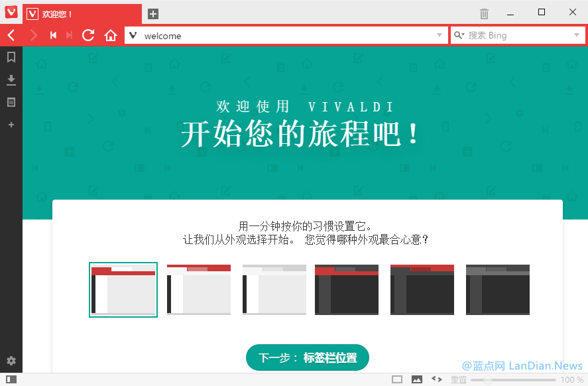The image size is (588, 386).
Task: Open the Bookmarks panel
Action: click(x=11, y=58)
